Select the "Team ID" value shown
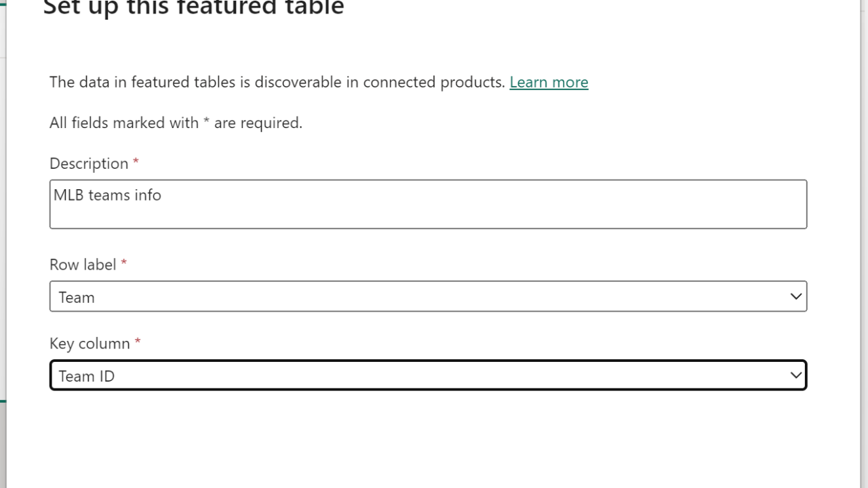This screenshot has height=488, width=868. (87, 377)
